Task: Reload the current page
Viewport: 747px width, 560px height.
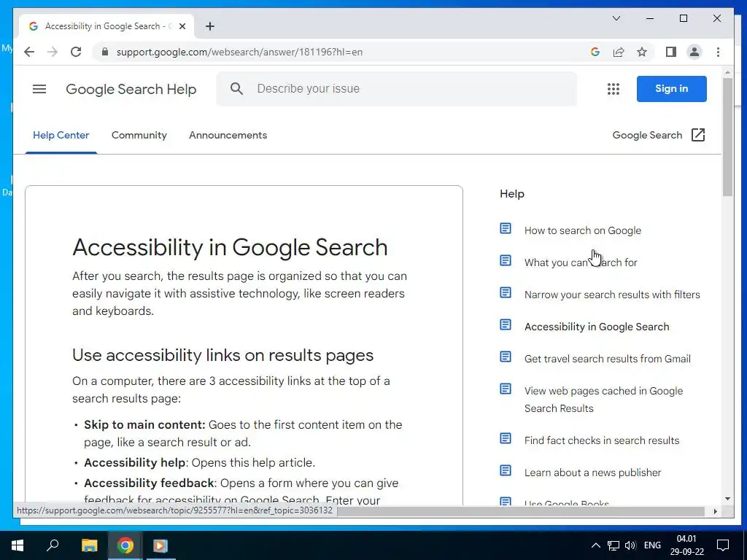Action: pos(76,52)
